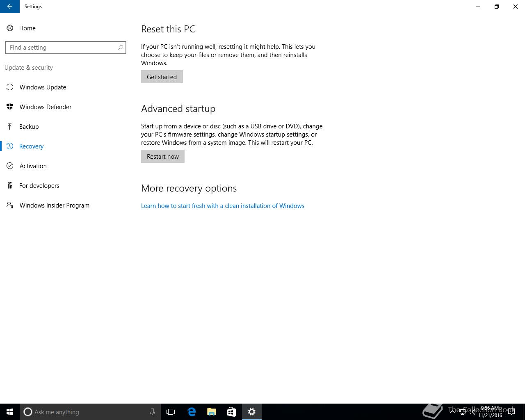Viewport: 525px width, 420px height.
Task: Open the Store from the taskbar
Action: 231,412
